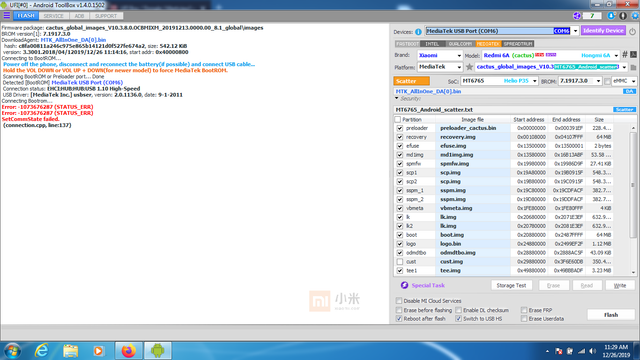Uncheck the boot partition checkbox
Image resolution: width=640 pixels, height=360 pixels.
[400, 235]
